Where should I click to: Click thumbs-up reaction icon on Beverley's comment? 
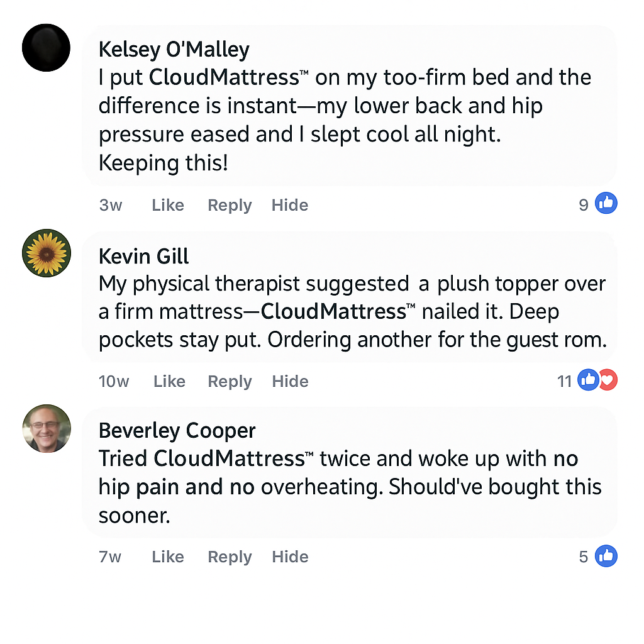pyautogui.click(x=606, y=556)
